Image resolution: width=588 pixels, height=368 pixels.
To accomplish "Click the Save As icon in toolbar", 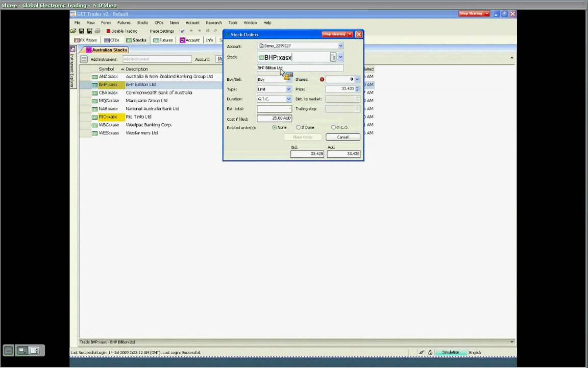I will [90, 31].
